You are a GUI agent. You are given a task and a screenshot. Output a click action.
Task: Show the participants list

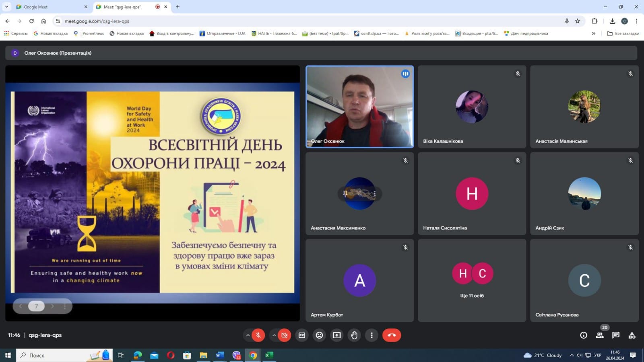click(x=599, y=335)
